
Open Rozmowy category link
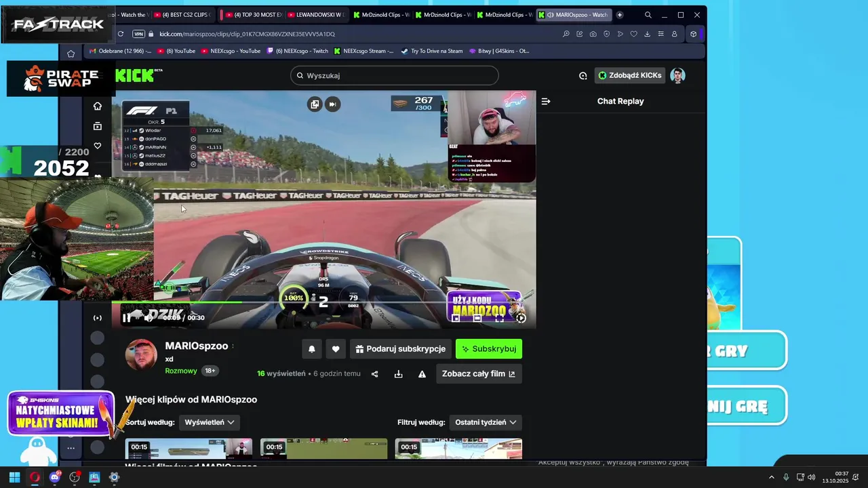[181, 371]
